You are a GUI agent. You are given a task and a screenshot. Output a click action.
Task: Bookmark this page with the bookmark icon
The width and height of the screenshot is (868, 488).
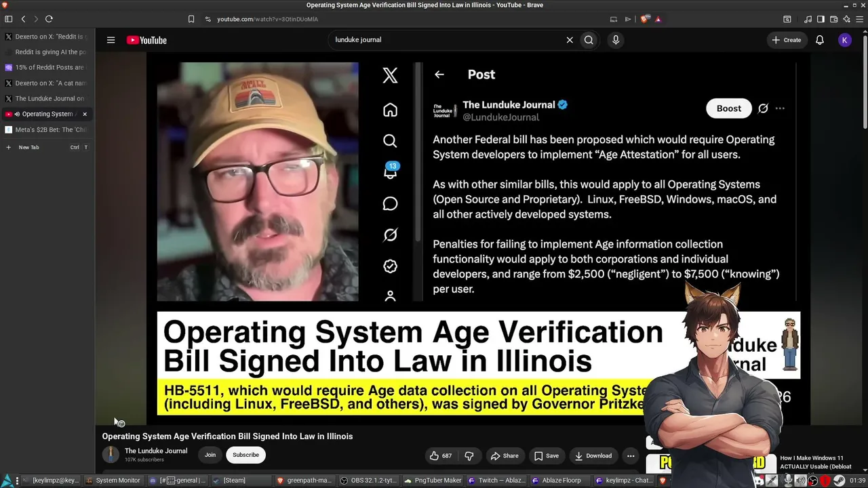[x=191, y=19]
